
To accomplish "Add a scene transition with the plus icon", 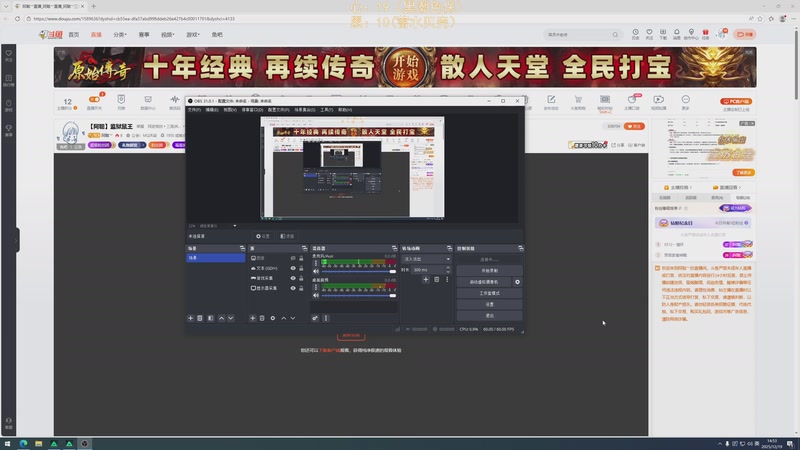I will [426, 280].
